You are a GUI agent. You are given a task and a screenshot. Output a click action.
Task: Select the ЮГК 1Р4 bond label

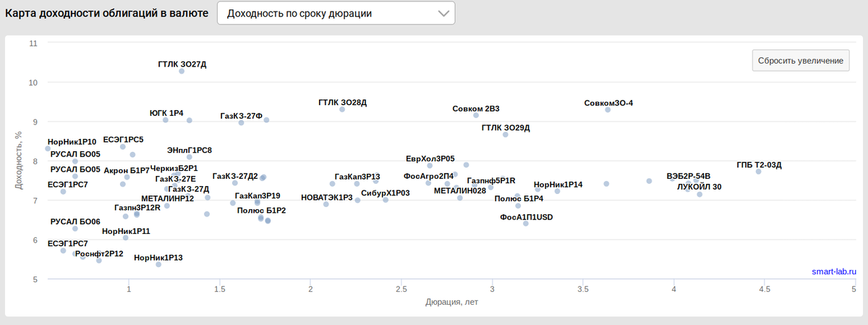pyautogui.click(x=166, y=113)
